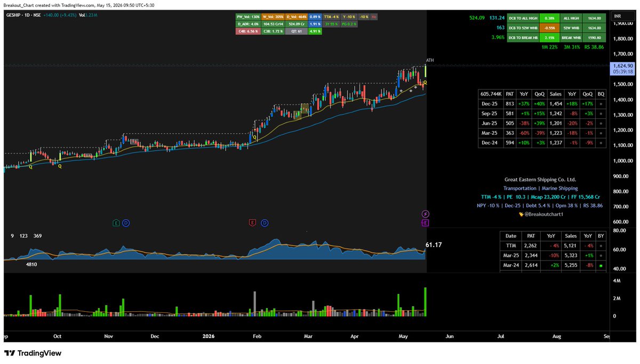Viewport: 640px width, 364px height.
Task: Click the ATH marker label
Action: (430, 60)
